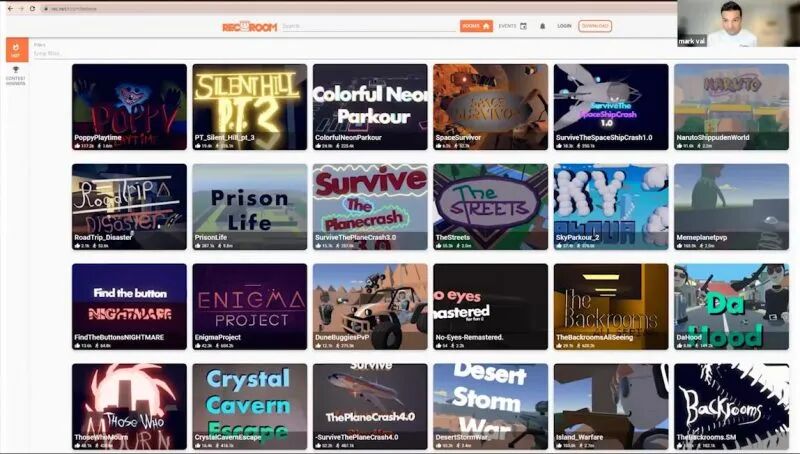Open the EnigmaProject room

point(249,307)
